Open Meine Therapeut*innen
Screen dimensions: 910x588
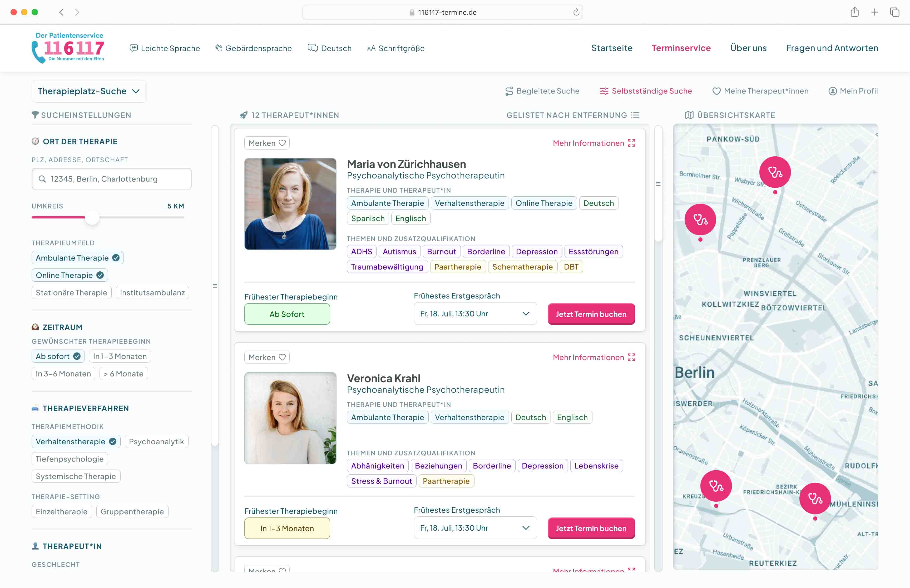click(760, 91)
